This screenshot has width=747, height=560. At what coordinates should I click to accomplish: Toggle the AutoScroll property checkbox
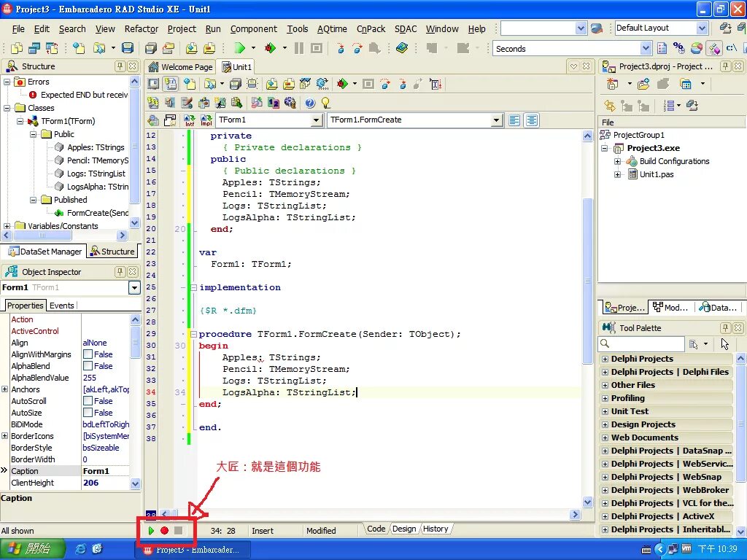coord(88,401)
